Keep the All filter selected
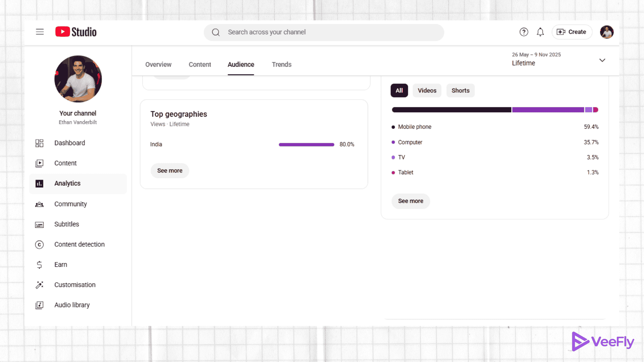Viewport: 644px width, 362px height. [x=399, y=90]
